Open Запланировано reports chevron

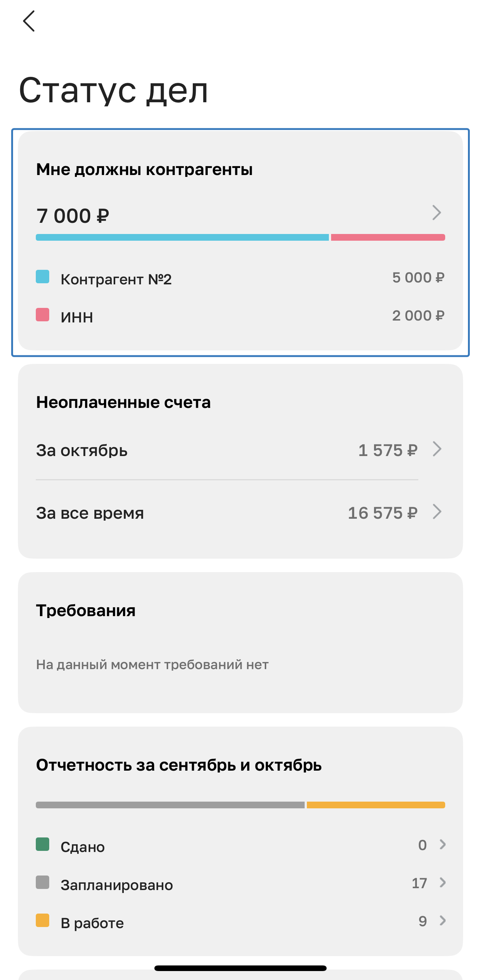coord(443,883)
